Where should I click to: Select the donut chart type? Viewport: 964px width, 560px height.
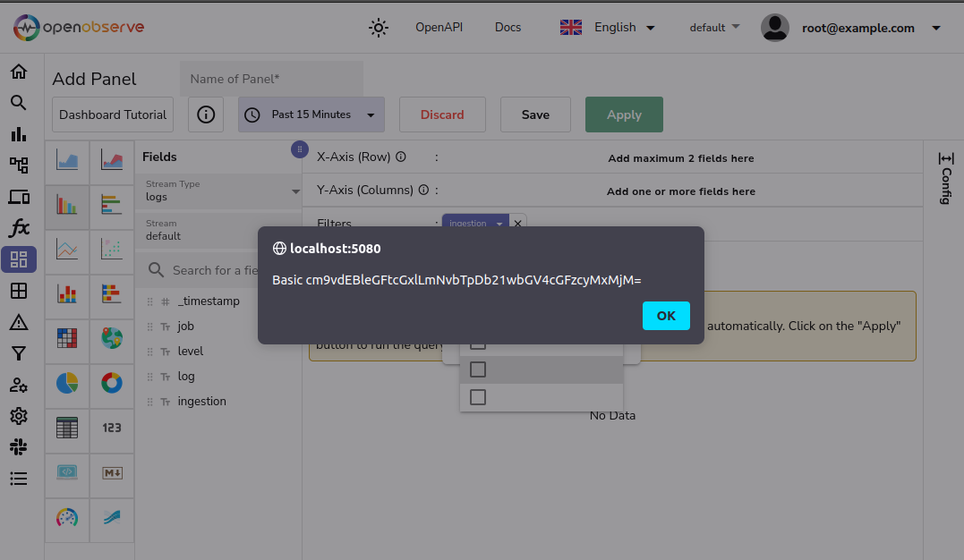pos(112,384)
